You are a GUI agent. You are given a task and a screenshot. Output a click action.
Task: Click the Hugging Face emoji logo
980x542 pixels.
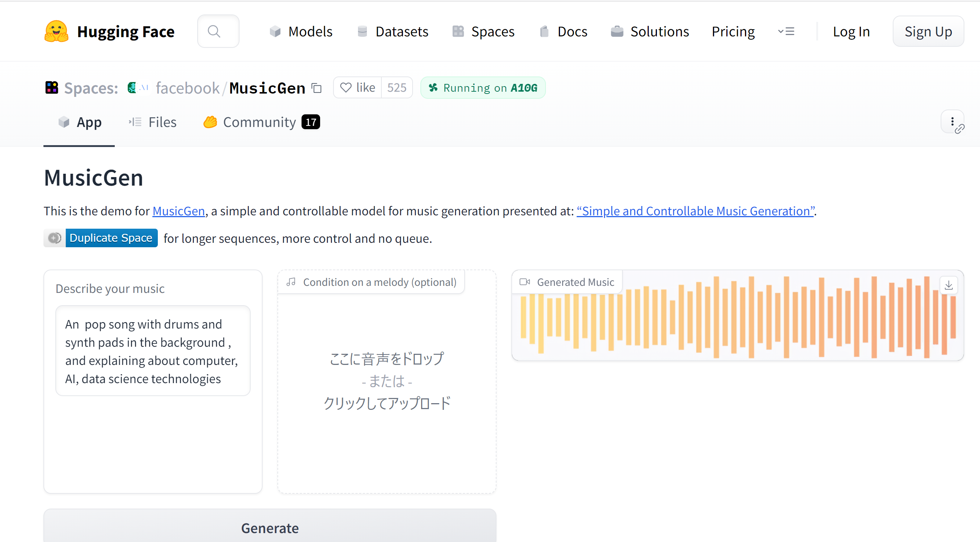(56, 31)
